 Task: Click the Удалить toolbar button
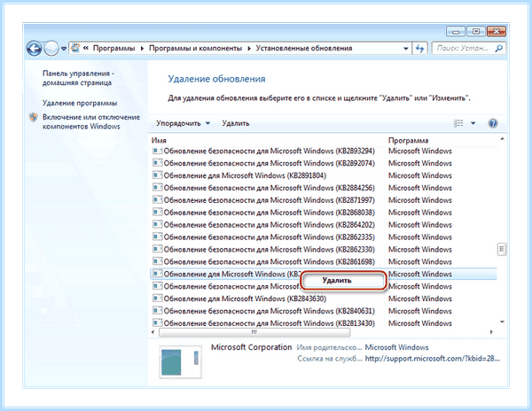point(236,123)
